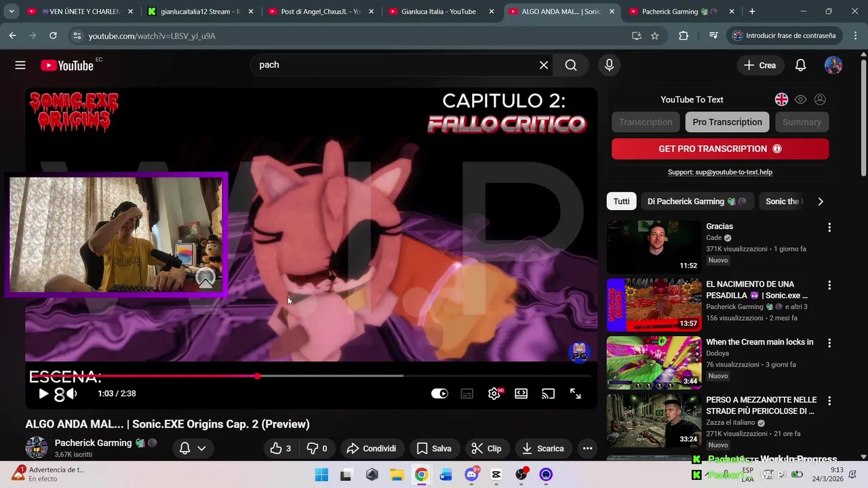The image size is (868, 488).
Task: Open a new browser tab
Action: pos(752,12)
